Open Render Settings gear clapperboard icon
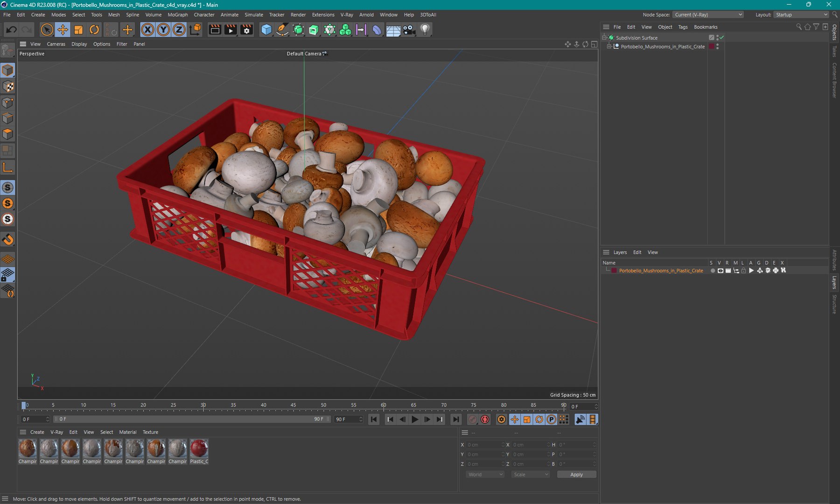Image resolution: width=840 pixels, height=504 pixels. pos(247,30)
